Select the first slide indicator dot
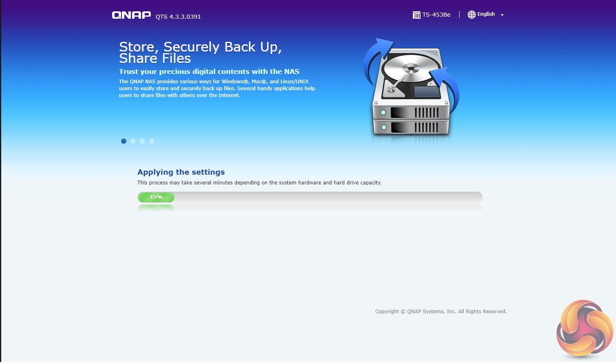 pyautogui.click(x=124, y=141)
